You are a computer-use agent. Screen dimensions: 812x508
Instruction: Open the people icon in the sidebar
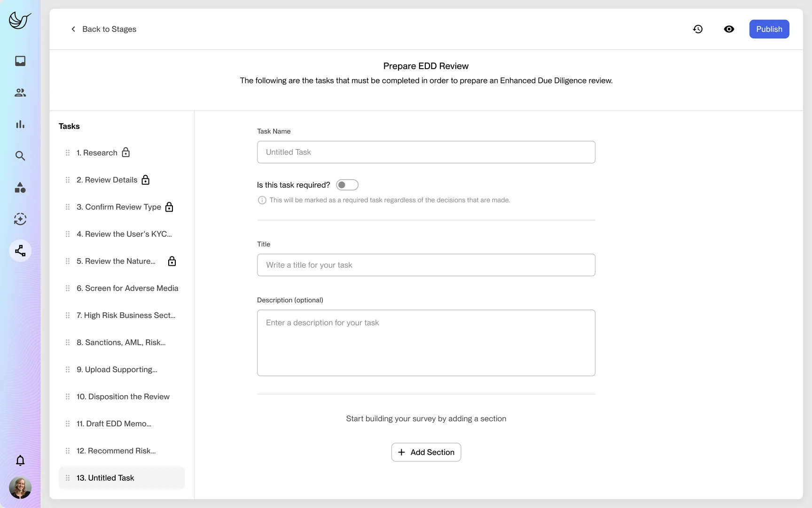pos(20,93)
